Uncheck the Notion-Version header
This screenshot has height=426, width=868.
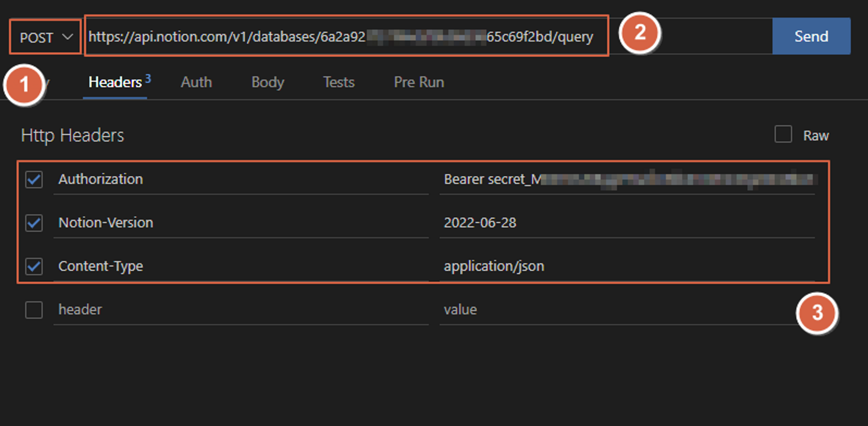(34, 223)
